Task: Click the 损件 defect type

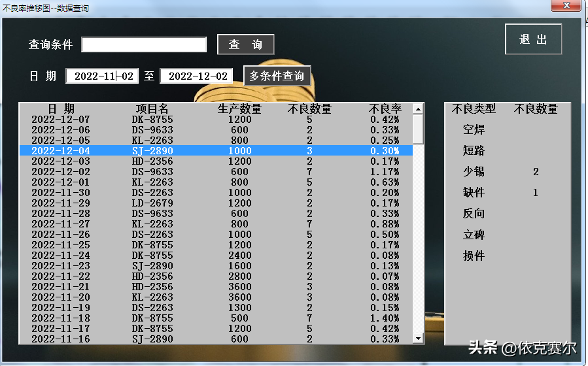Action: tap(474, 256)
